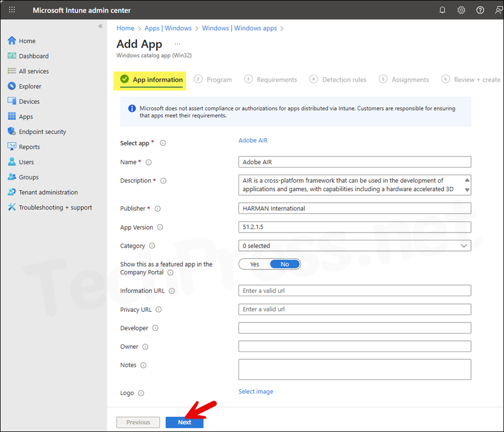Switch to the Requirements step tab
This screenshot has height=432, width=504.
[270, 79]
